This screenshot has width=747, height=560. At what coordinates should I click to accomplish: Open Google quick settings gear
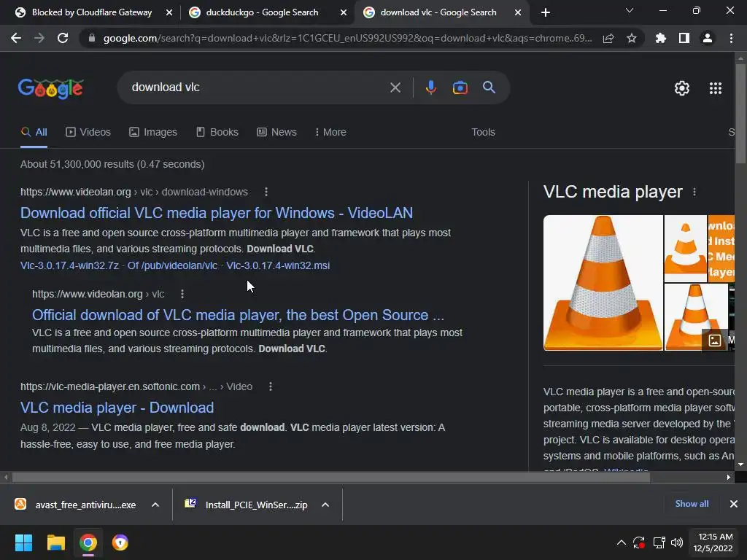(682, 88)
